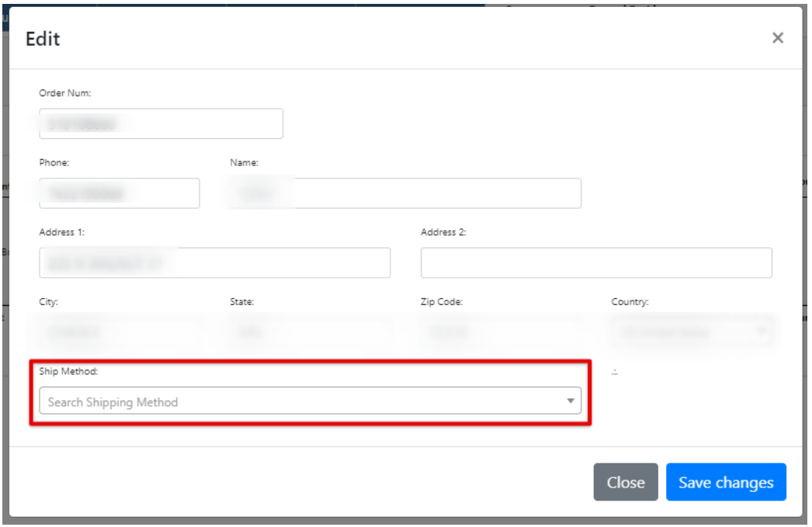This screenshot has height=527, width=812.
Task: Click the City input field
Action: (x=119, y=332)
